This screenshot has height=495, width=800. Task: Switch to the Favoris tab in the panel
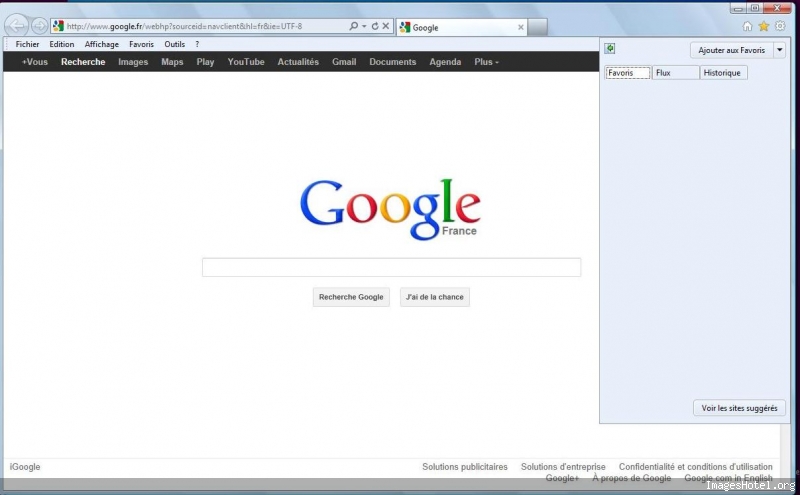628,73
